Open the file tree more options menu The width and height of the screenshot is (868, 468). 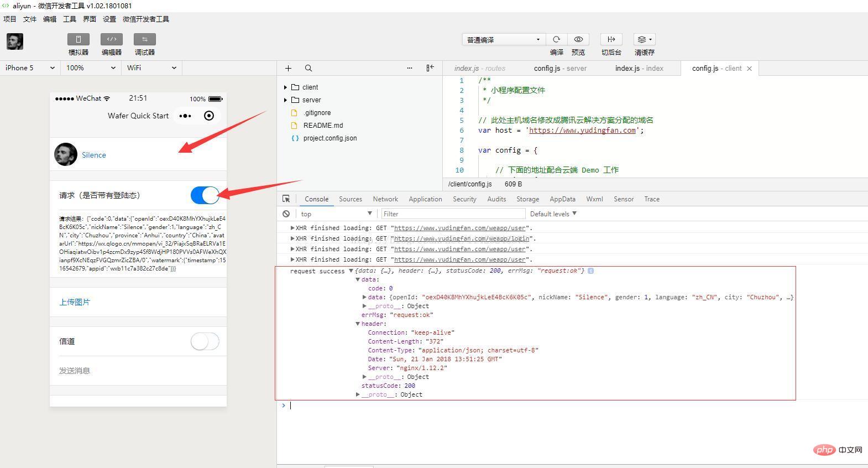[410, 68]
